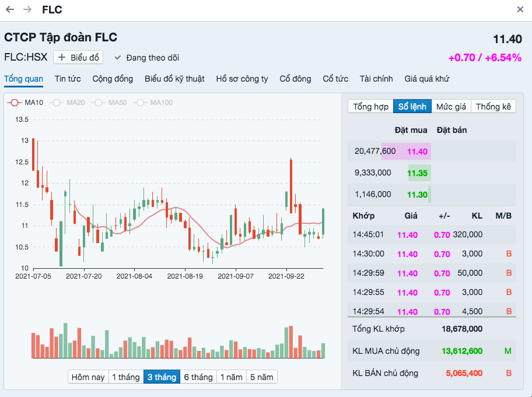Click the last green candlestick on chart

click(323, 222)
